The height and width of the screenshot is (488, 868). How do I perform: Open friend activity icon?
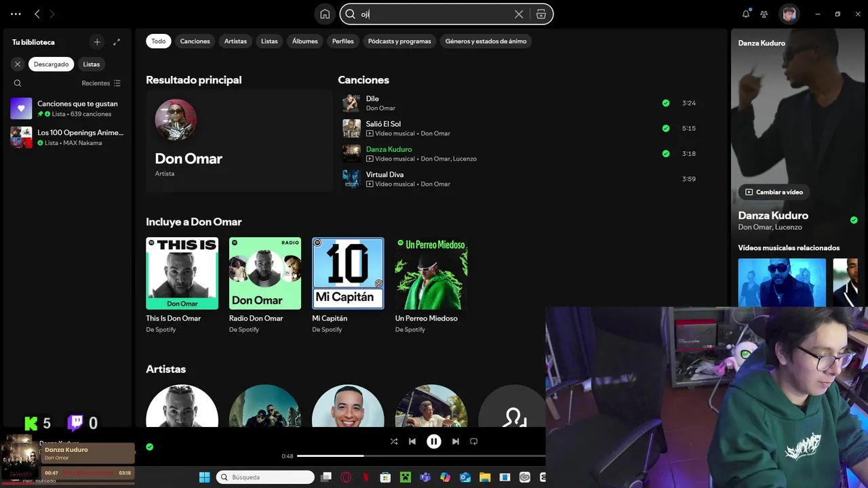coord(764,14)
